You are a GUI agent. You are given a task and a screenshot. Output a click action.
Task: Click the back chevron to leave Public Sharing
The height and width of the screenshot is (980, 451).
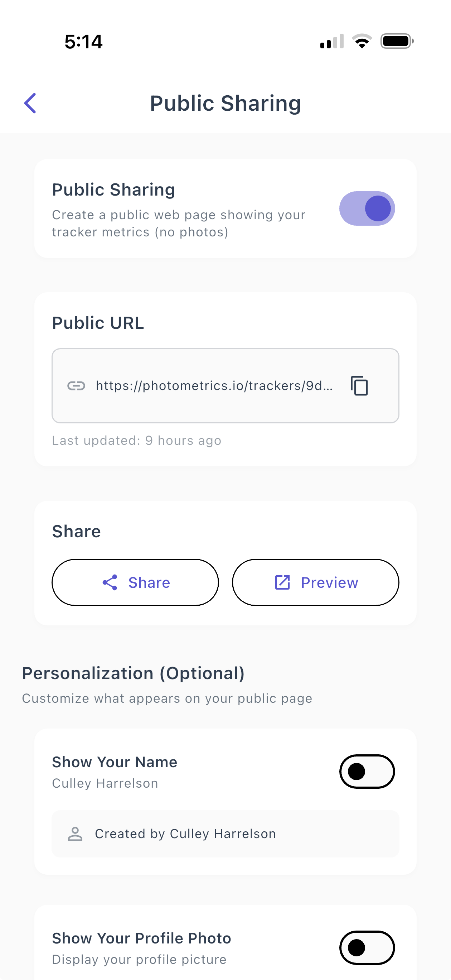pos(30,103)
